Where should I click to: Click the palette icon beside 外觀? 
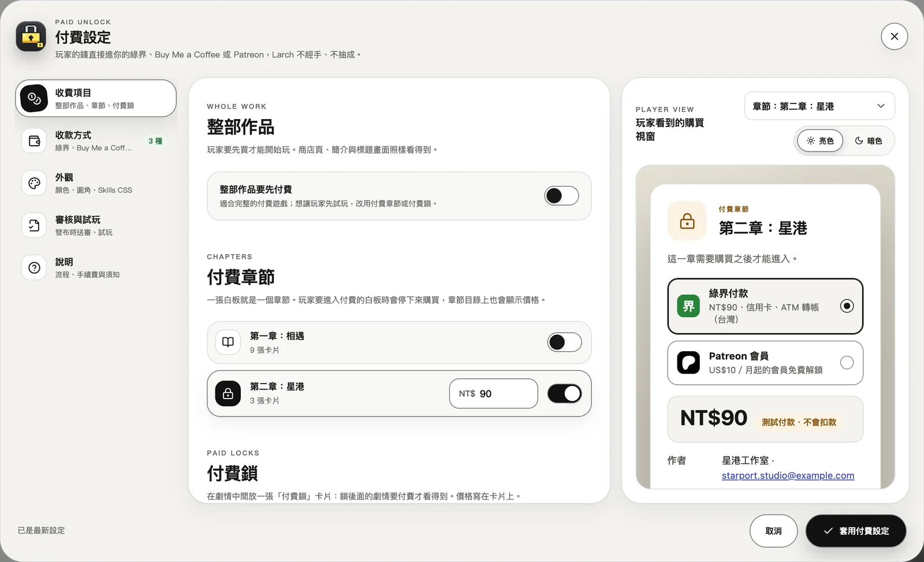click(34, 183)
